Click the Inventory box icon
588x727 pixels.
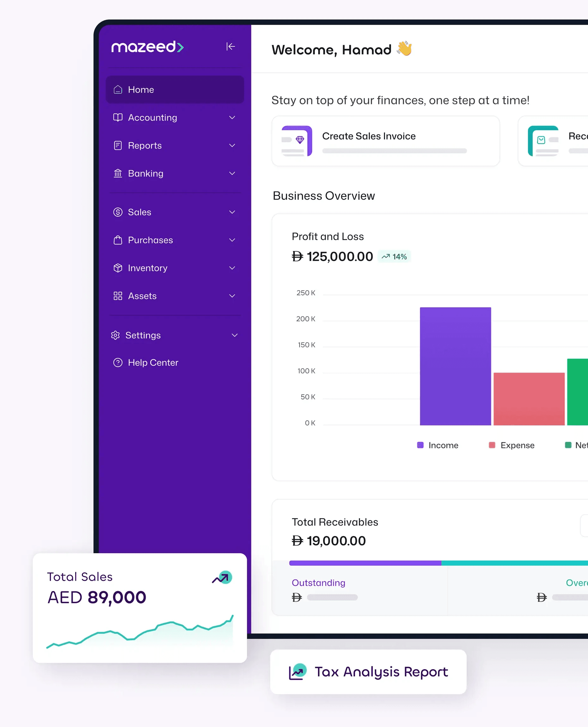[x=118, y=268]
